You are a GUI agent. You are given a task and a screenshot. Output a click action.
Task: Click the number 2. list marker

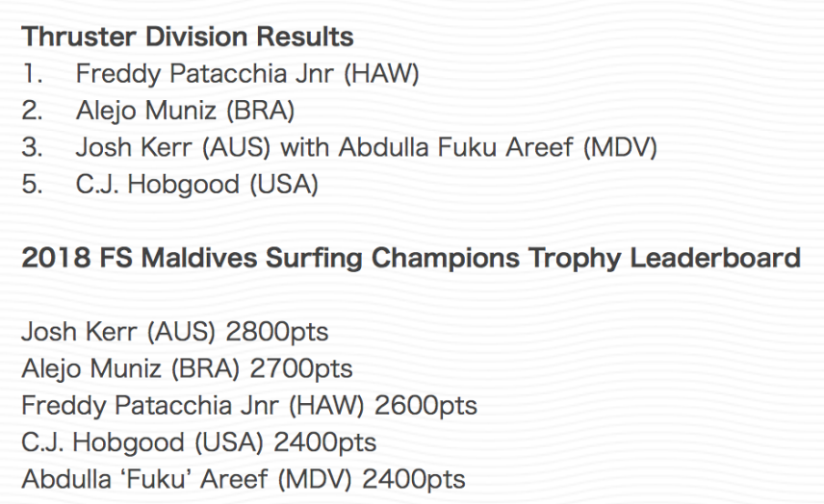click(x=32, y=111)
